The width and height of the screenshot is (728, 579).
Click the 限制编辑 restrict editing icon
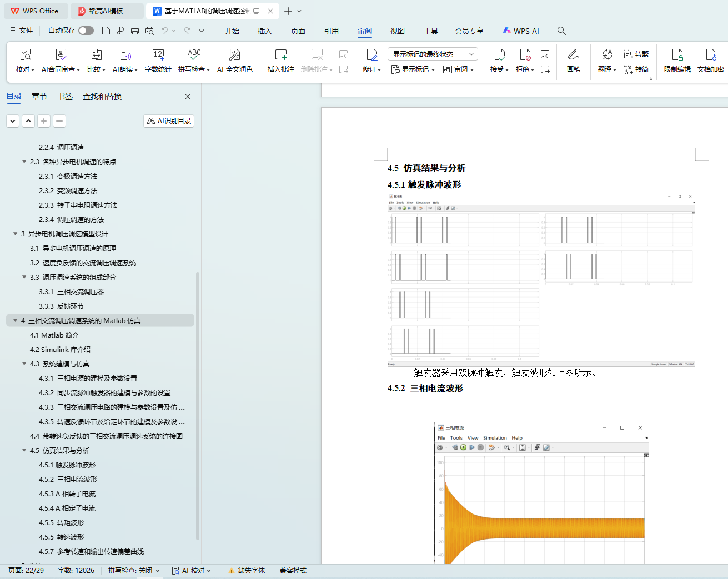[x=677, y=55]
